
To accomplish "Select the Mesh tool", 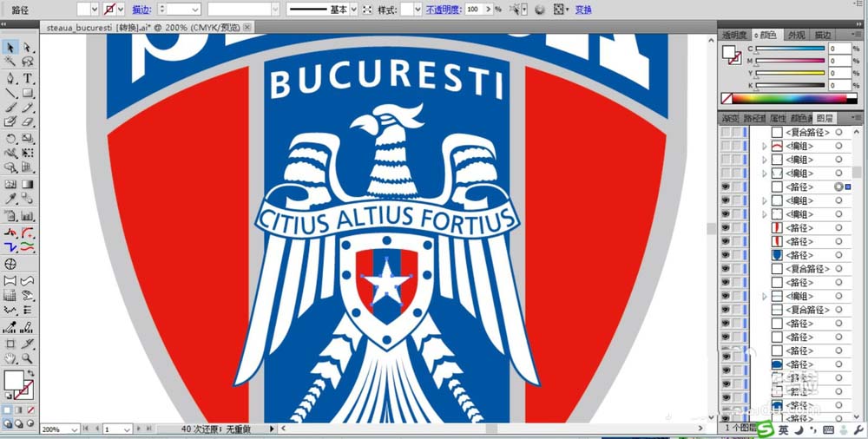I will click(10, 184).
